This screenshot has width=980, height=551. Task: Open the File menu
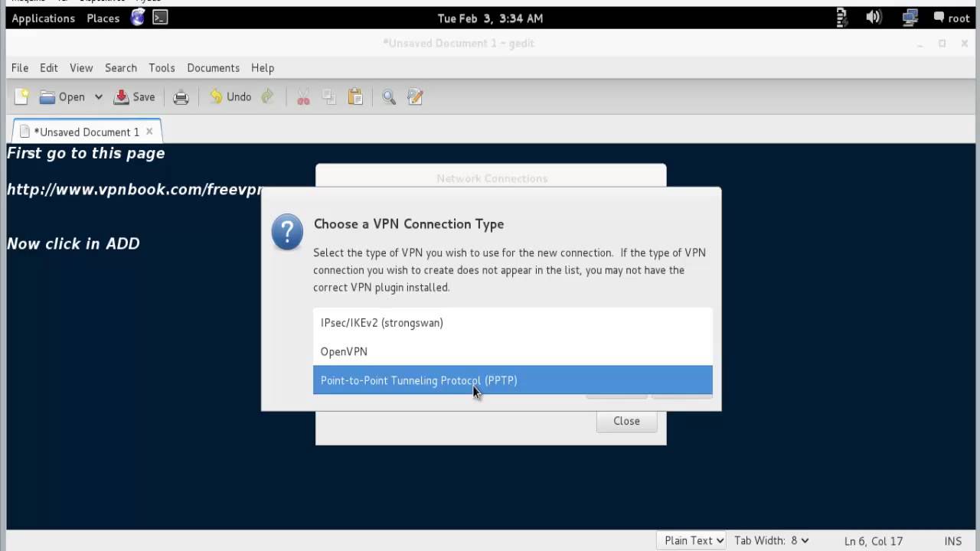[20, 68]
